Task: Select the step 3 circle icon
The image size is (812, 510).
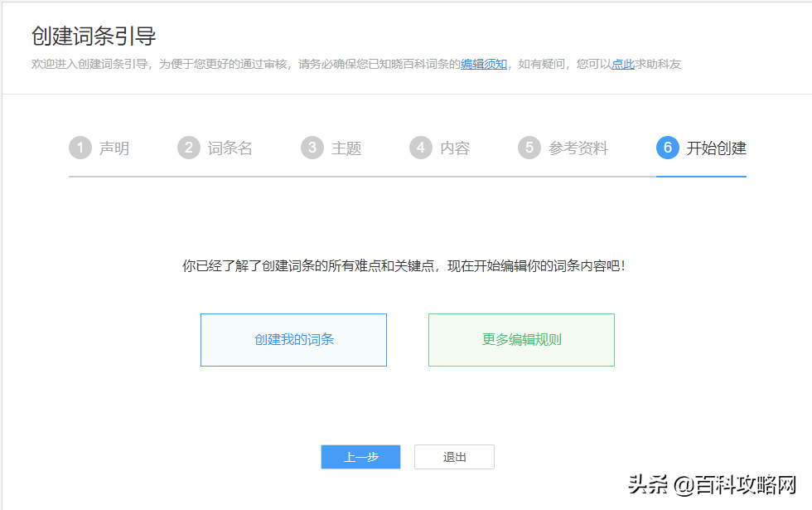Action: point(312,148)
